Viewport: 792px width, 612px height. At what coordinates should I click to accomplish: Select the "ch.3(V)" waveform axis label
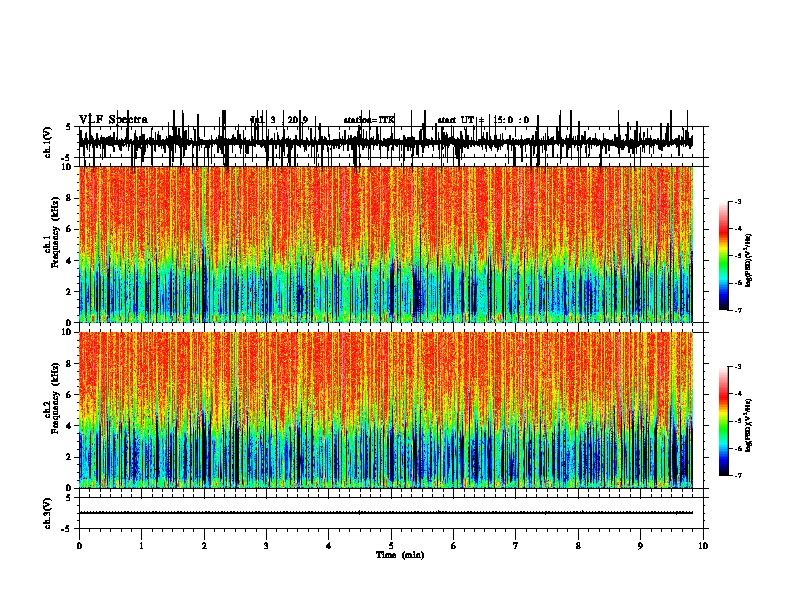point(47,513)
